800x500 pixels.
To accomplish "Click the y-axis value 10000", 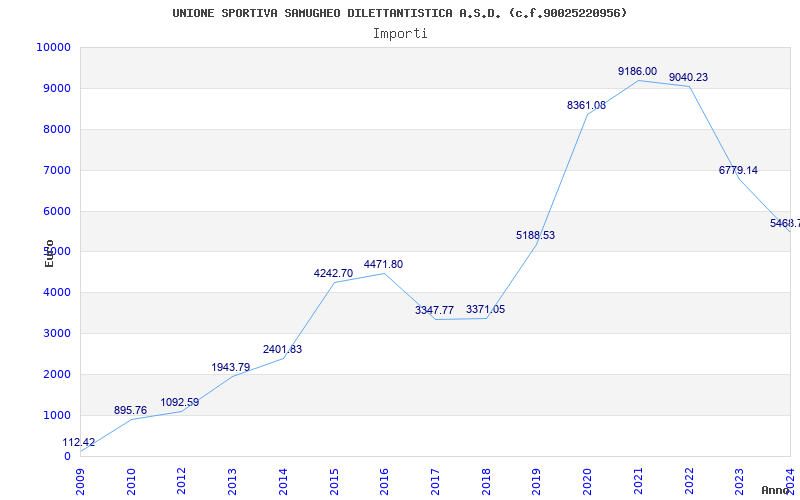I will click(53, 47).
